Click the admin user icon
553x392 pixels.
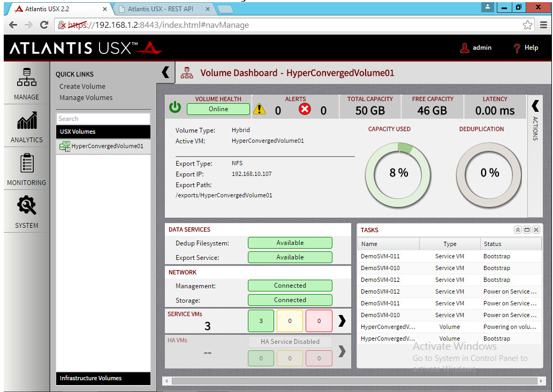pos(465,48)
